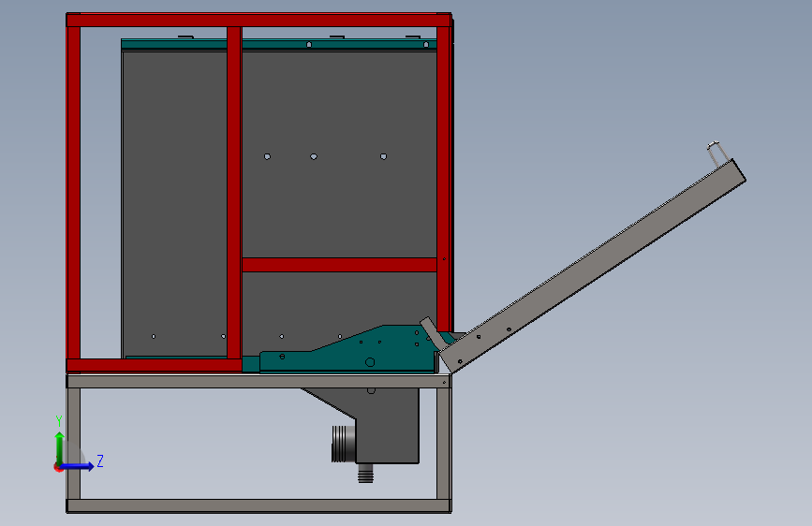Select the teal angled bracket plate
812x526 pixels.
coord(348,349)
